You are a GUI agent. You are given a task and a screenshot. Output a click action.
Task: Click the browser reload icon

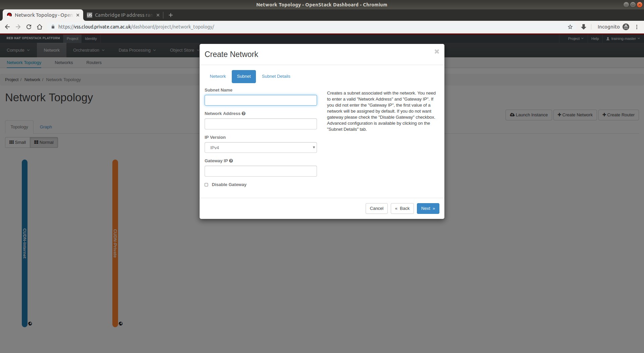(29, 27)
